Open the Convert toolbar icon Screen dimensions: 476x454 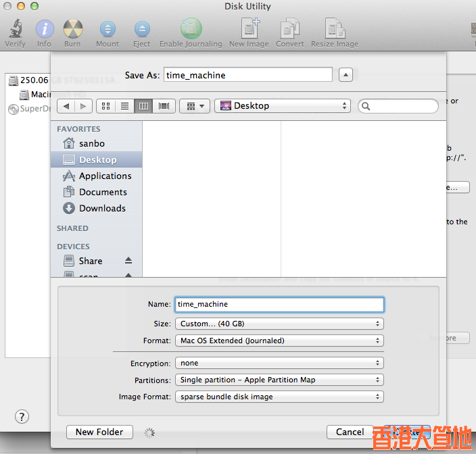289,28
